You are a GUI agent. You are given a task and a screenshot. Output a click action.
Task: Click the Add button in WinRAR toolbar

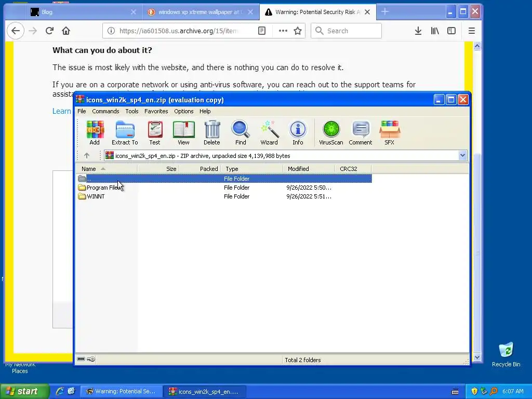pyautogui.click(x=95, y=133)
